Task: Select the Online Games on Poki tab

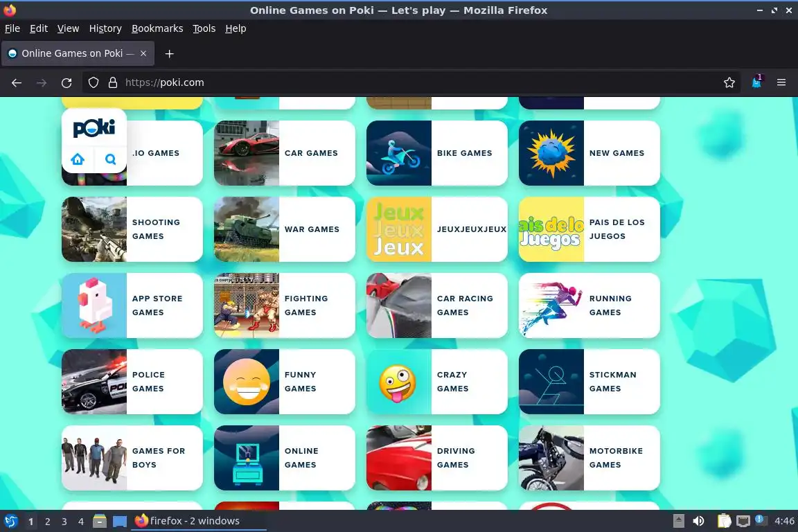Action: click(78, 53)
